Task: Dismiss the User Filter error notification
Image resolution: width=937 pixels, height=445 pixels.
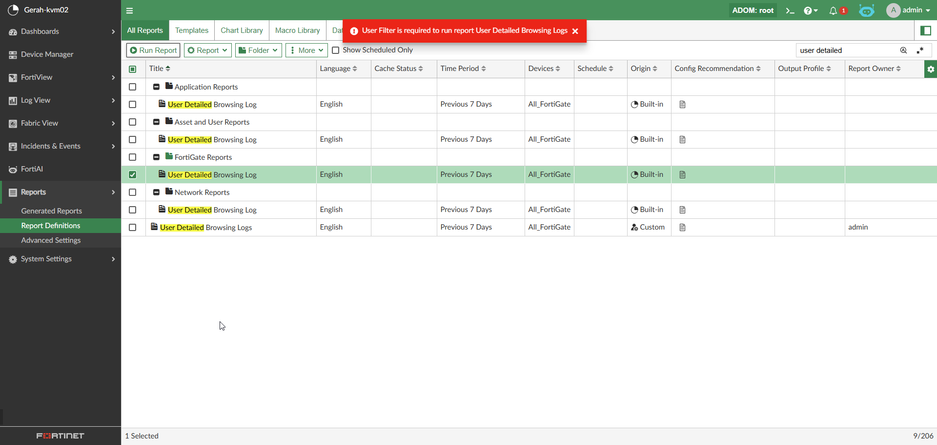Action: (x=575, y=31)
